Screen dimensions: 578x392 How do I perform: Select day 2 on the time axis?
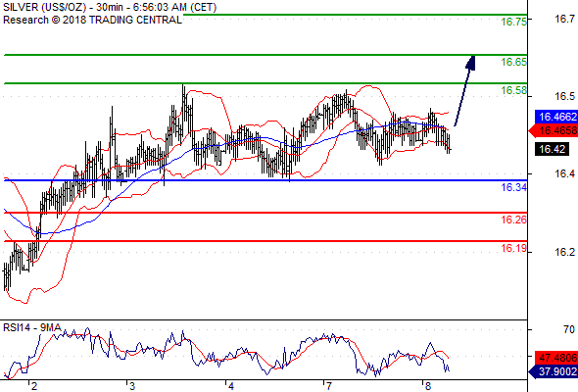point(34,386)
